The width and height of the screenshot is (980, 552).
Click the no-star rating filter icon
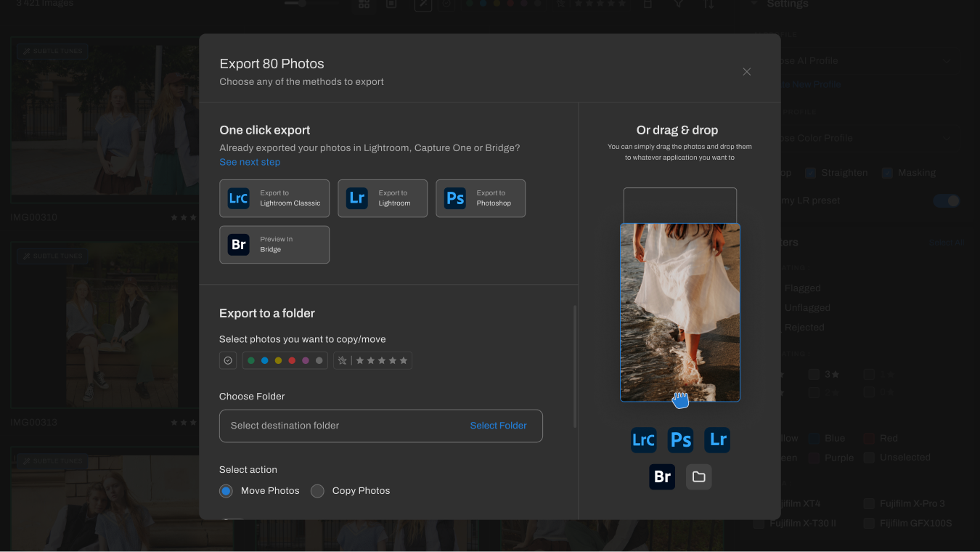343,361
